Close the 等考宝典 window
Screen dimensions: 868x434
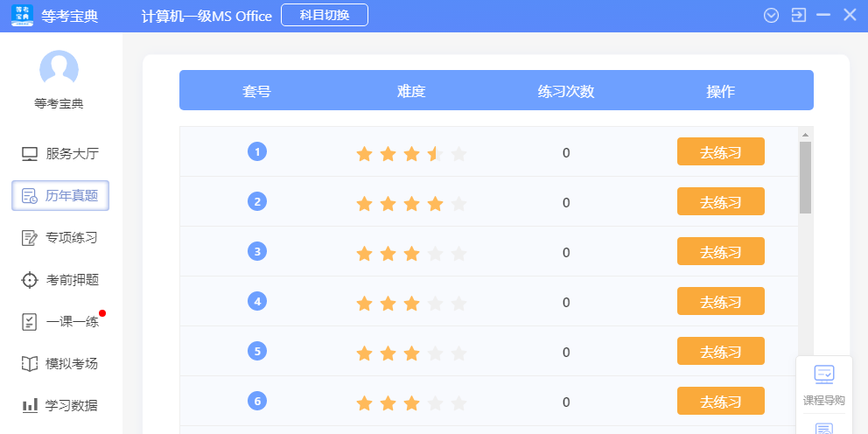coord(850,15)
